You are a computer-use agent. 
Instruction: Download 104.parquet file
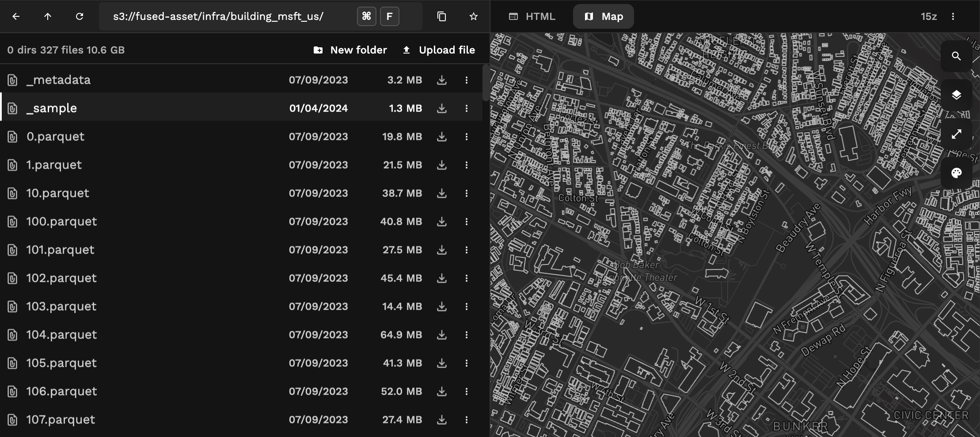pyautogui.click(x=441, y=335)
